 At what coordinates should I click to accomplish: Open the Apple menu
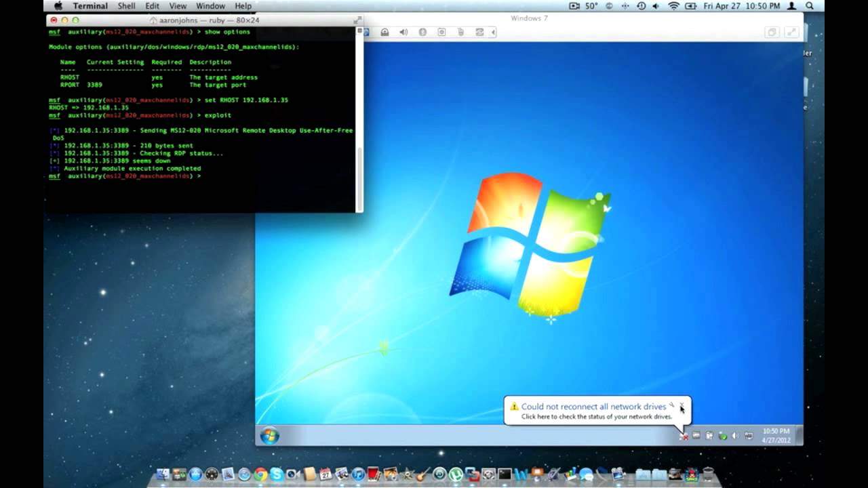[x=58, y=5]
